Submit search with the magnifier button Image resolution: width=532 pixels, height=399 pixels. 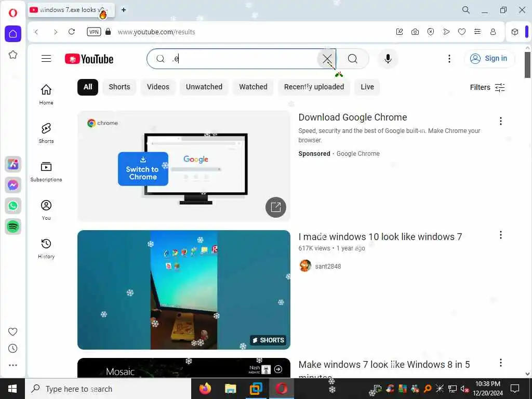[353, 59]
